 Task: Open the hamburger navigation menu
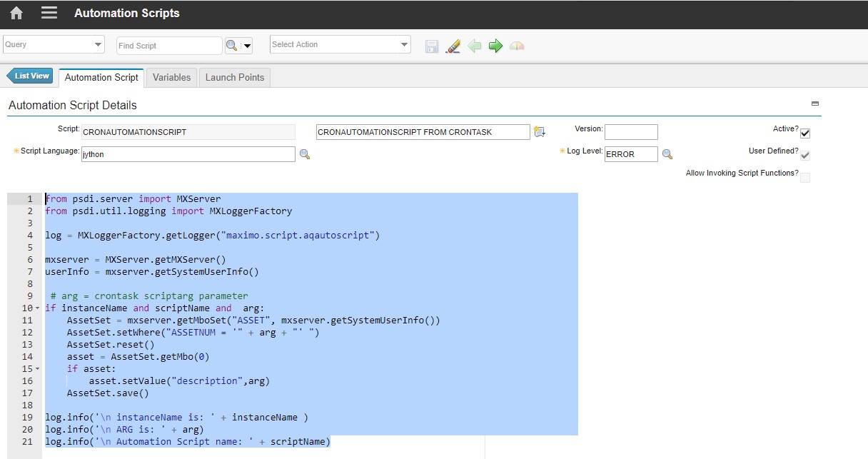(x=49, y=14)
